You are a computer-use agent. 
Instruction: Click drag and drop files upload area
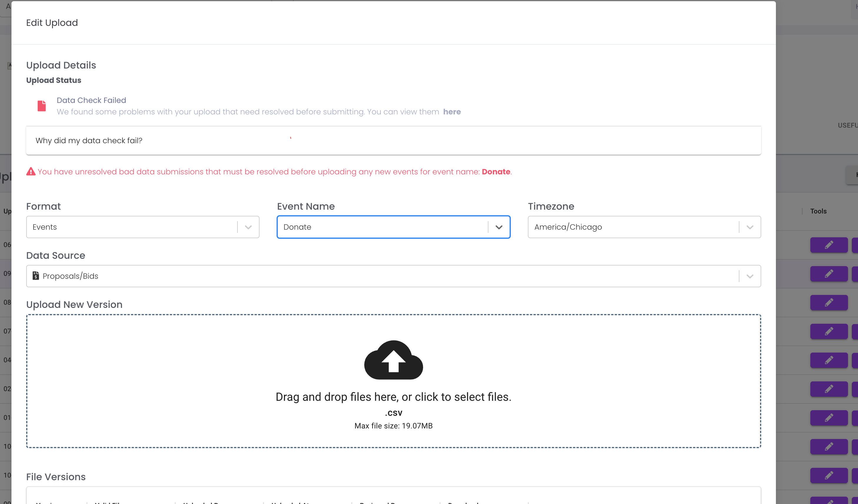(x=393, y=397)
